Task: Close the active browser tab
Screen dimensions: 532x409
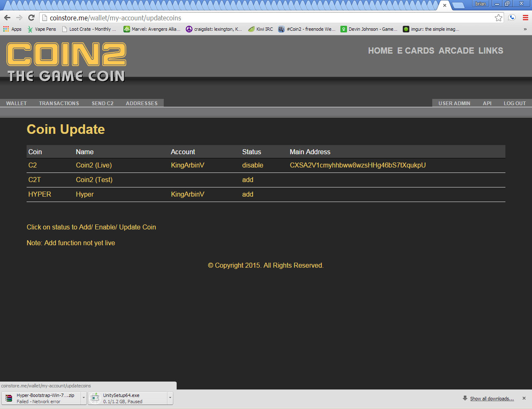Action: pos(445,5)
